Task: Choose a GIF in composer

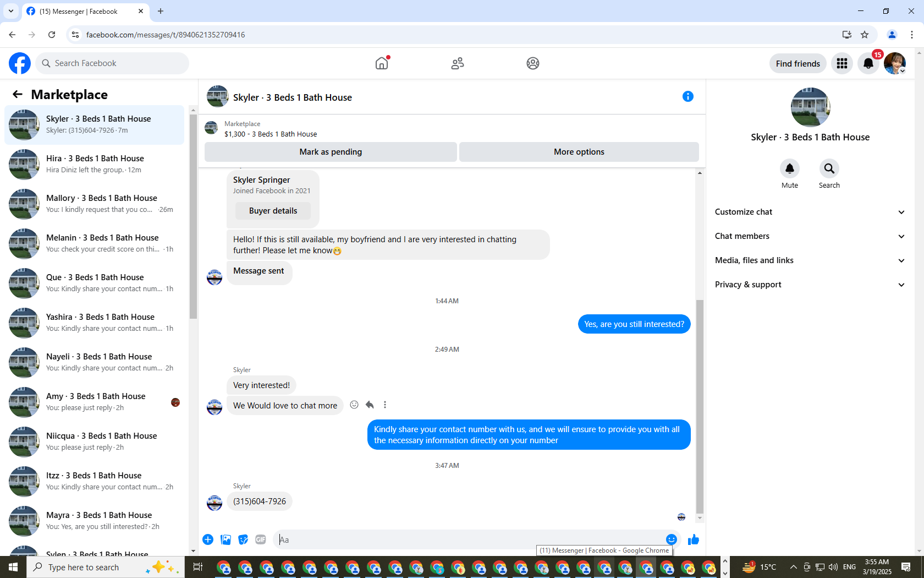Action: pos(261,539)
